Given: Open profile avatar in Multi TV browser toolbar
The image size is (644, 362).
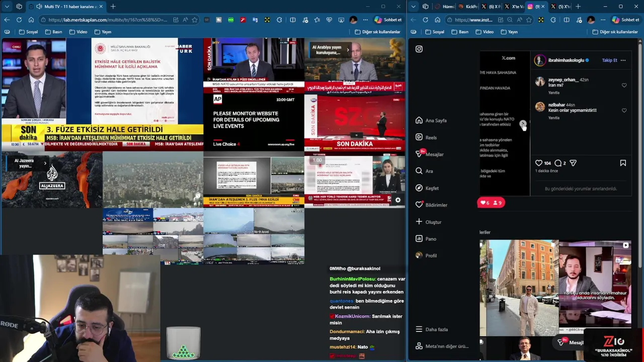Looking at the screenshot, I should [353, 20].
